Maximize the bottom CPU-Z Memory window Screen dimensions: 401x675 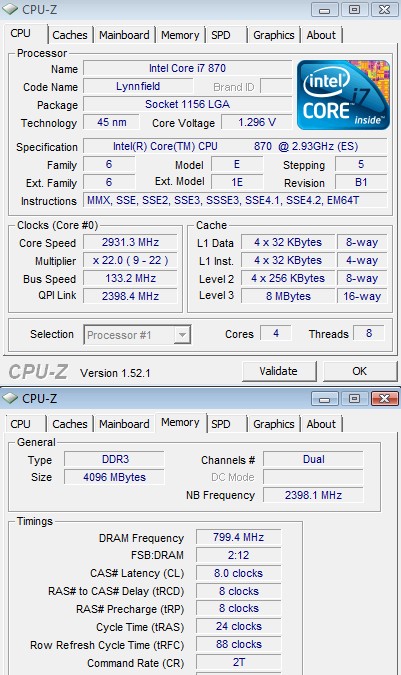coord(354,399)
